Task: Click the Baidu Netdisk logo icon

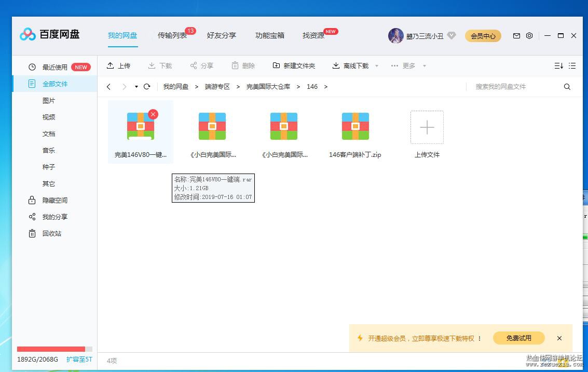Action: pyautogui.click(x=28, y=34)
